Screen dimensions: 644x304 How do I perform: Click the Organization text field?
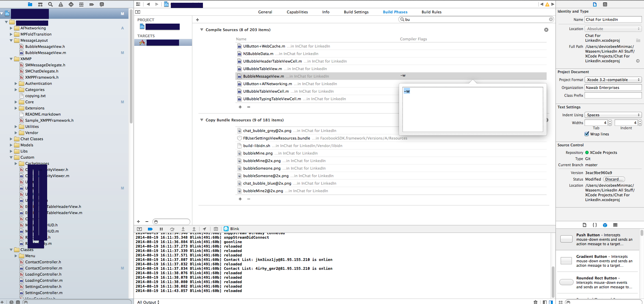pyautogui.click(x=613, y=88)
